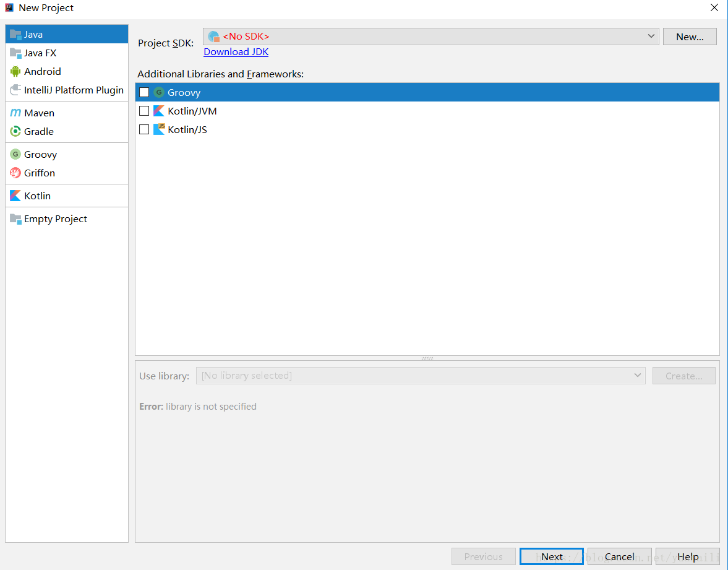Click the Kotlin/JS framework icon
This screenshot has height=570, width=728.
point(159,129)
